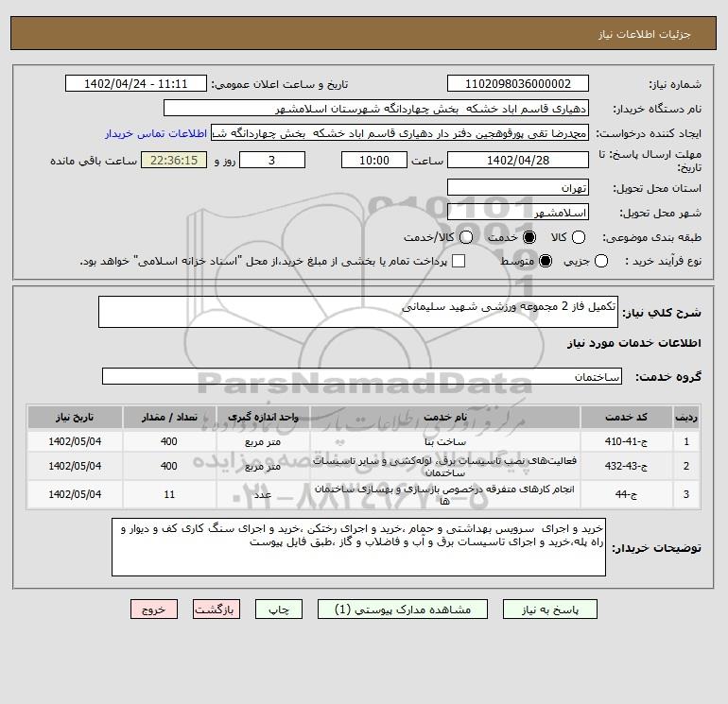Image resolution: width=728 pixels, height=704 pixels.
Task: Click service code ج-41-410
Action: [x=626, y=441]
